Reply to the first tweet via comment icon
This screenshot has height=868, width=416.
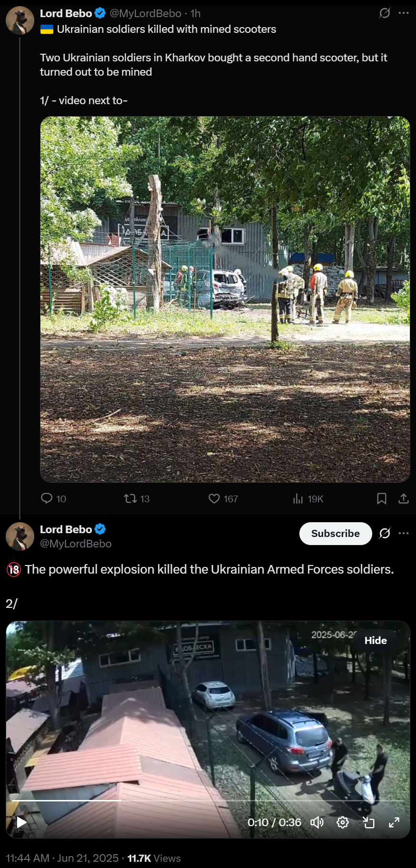[x=47, y=498]
